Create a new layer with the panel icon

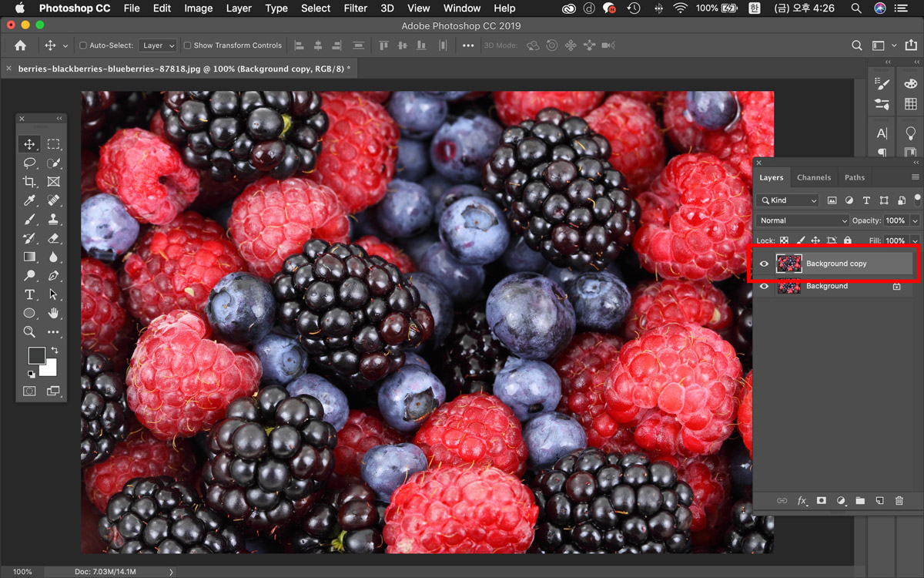click(x=879, y=501)
